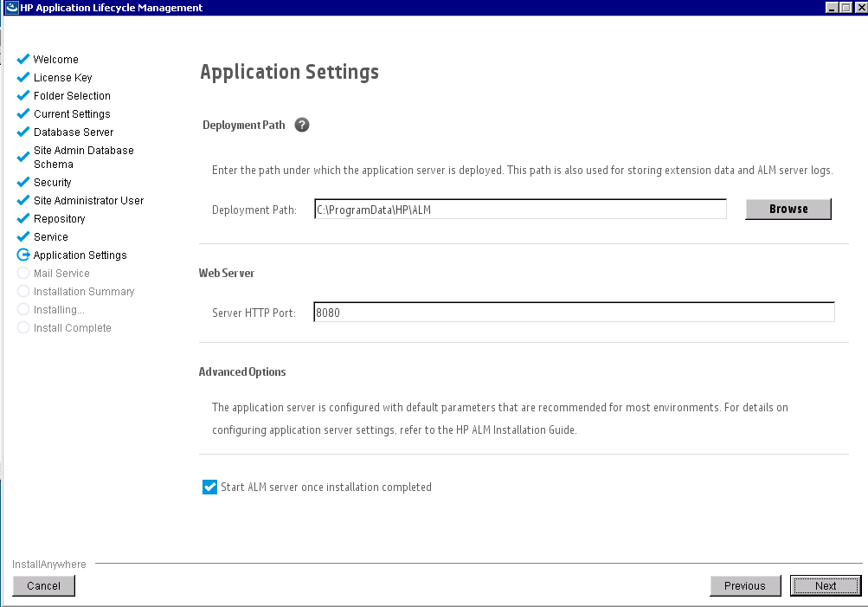Select the Folder Selection step label
This screenshot has height=607, width=868.
pyautogui.click(x=72, y=96)
